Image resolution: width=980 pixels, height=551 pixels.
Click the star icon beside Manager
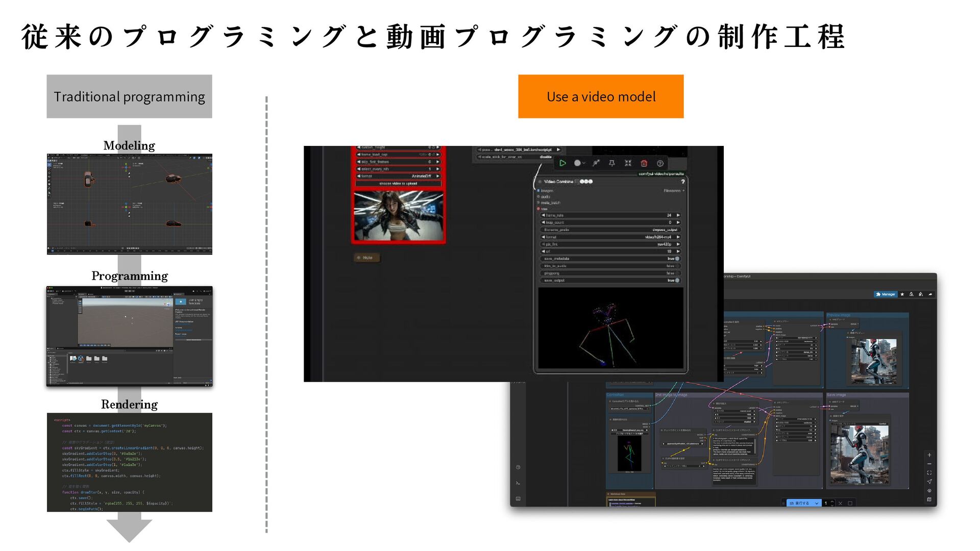coord(902,294)
